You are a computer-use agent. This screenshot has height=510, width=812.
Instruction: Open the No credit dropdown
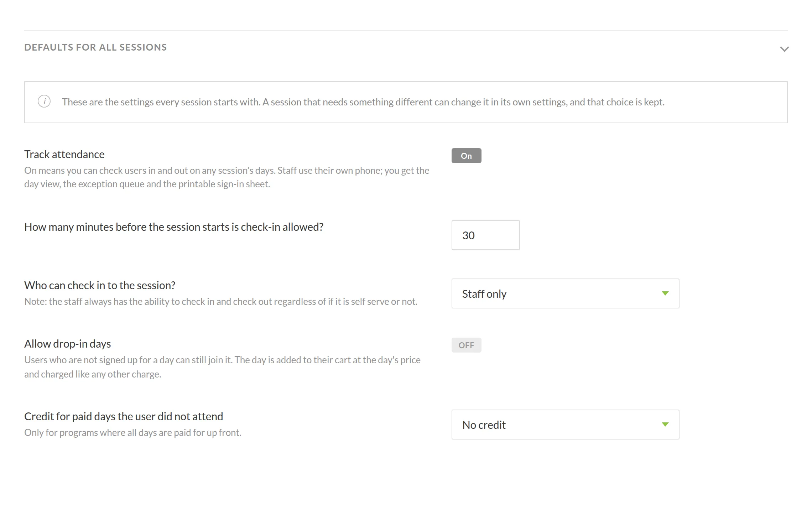pyautogui.click(x=565, y=425)
